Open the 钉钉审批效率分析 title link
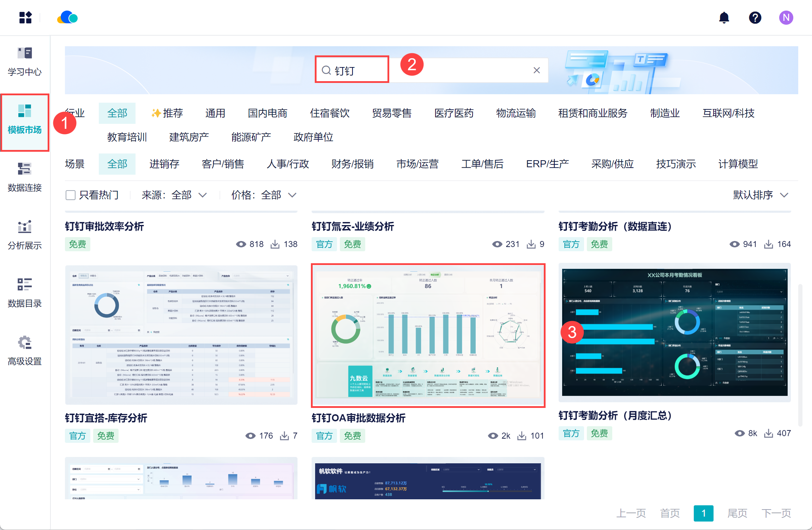812x530 pixels. pyautogui.click(x=104, y=227)
